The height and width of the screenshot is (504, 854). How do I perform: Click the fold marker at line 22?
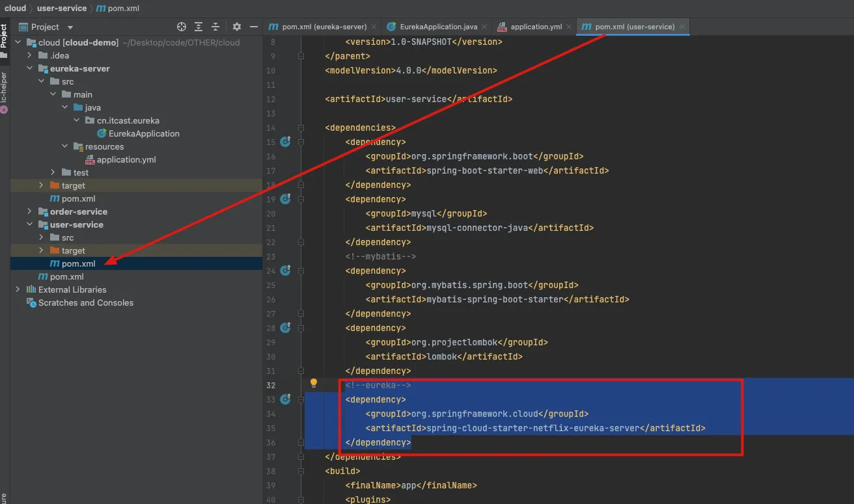point(301,242)
